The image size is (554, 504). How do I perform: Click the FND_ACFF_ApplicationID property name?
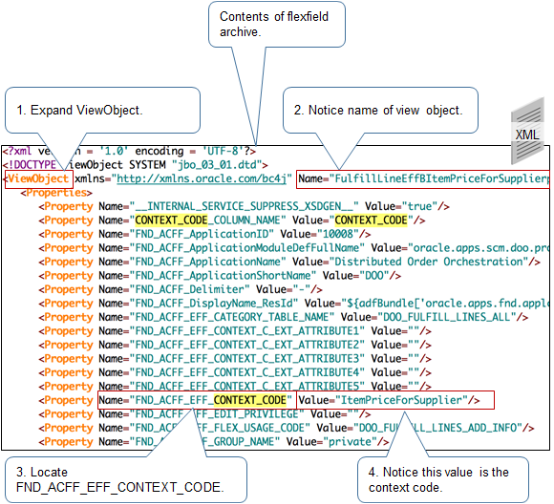[x=201, y=234]
